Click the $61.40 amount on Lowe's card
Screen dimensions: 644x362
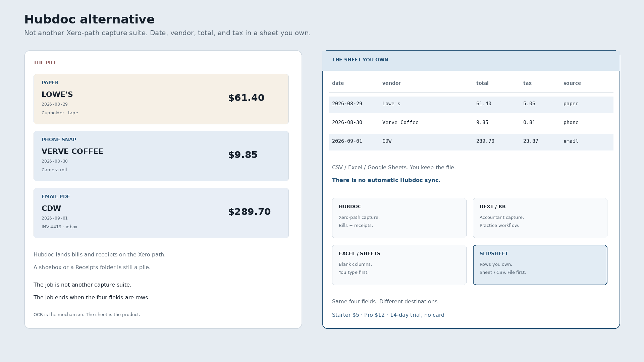(x=246, y=98)
